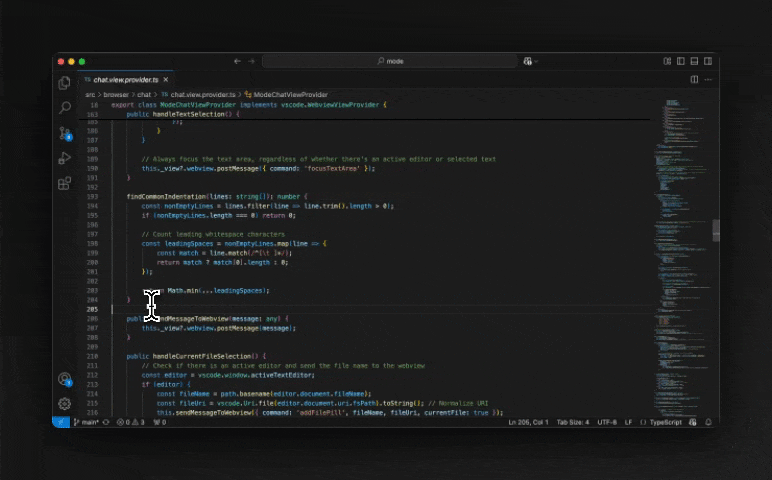The image size is (772, 480).
Task: Toggle the bottom panel
Action: pyautogui.click(x=694, y=61)
